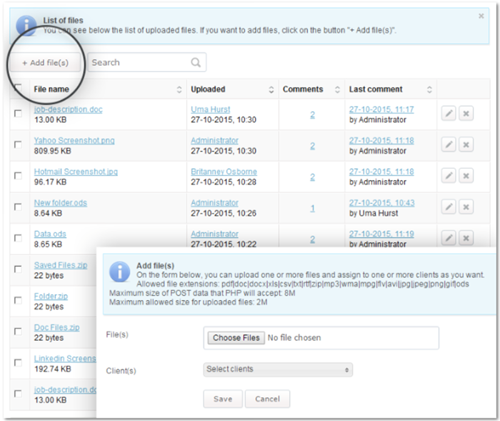
Task: Select the Doc Files.zip checkbox
Action: [18, 331]
